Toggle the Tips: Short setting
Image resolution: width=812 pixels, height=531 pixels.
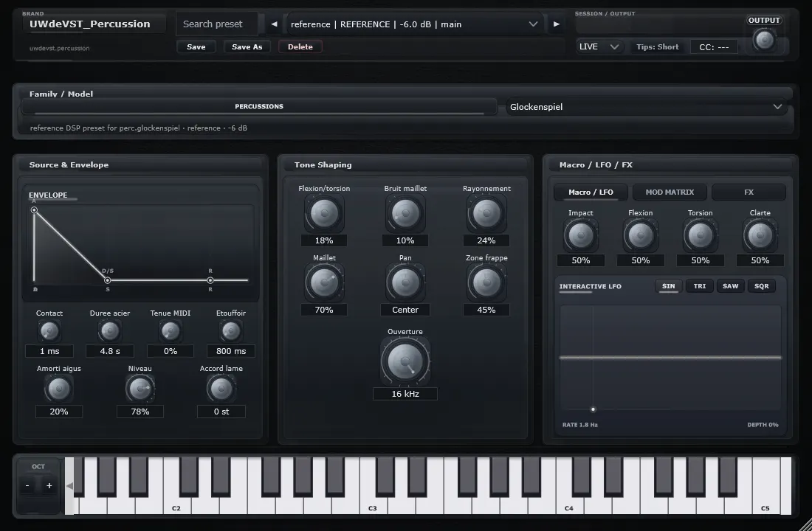point(658,46)
